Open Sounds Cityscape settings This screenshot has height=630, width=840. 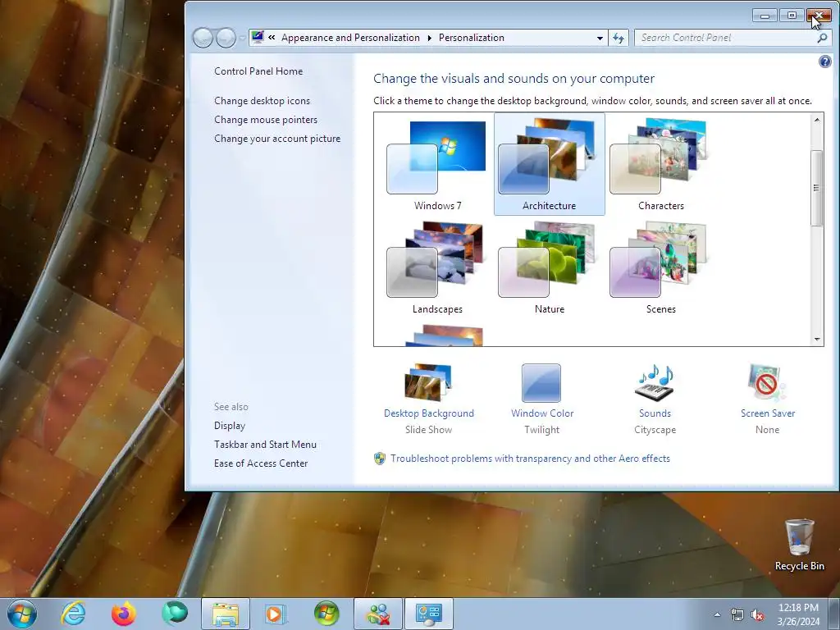[x=655, y=399]
